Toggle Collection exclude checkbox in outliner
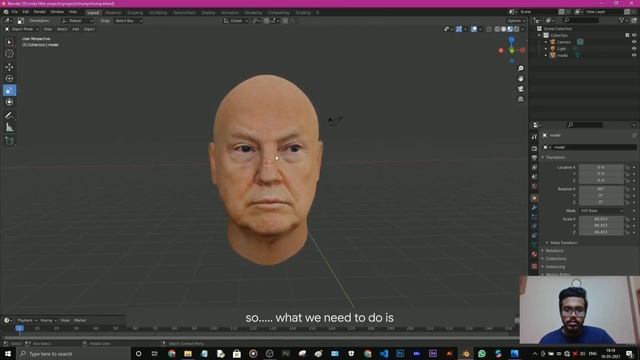Viewport: 640px width, 360px height. tap(627, 36)
